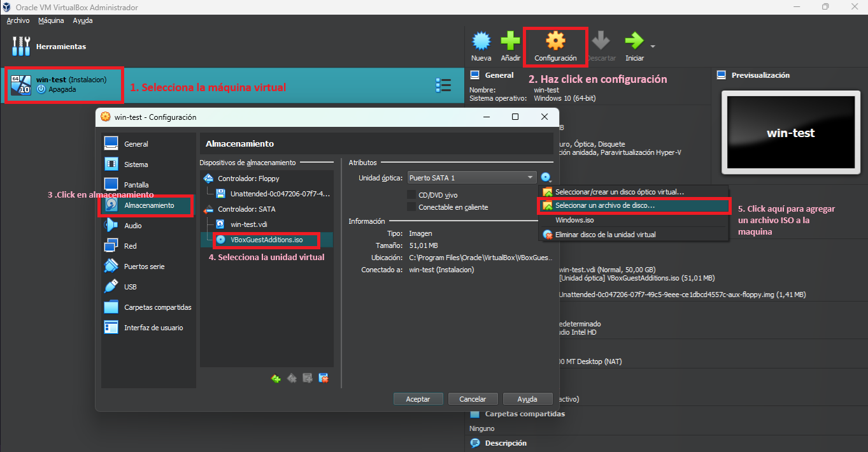Image resolution: width=868 pixels, height=452 pixels.
Task: Click the Aceptar button
Action: tap(418, 398)
